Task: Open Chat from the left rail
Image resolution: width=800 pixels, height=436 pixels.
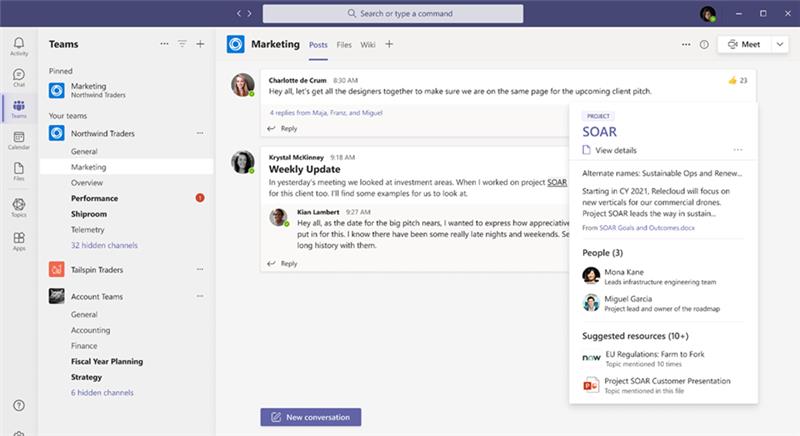Action: click(19, 78)
